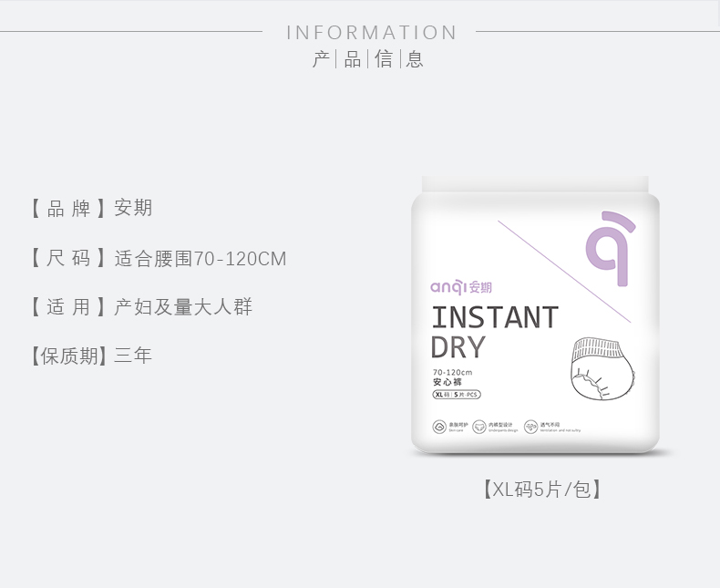The width and height of the screenshot is (720, 588).
Task: Click the INFORMATION heading
Action: (x=371, y=33)
